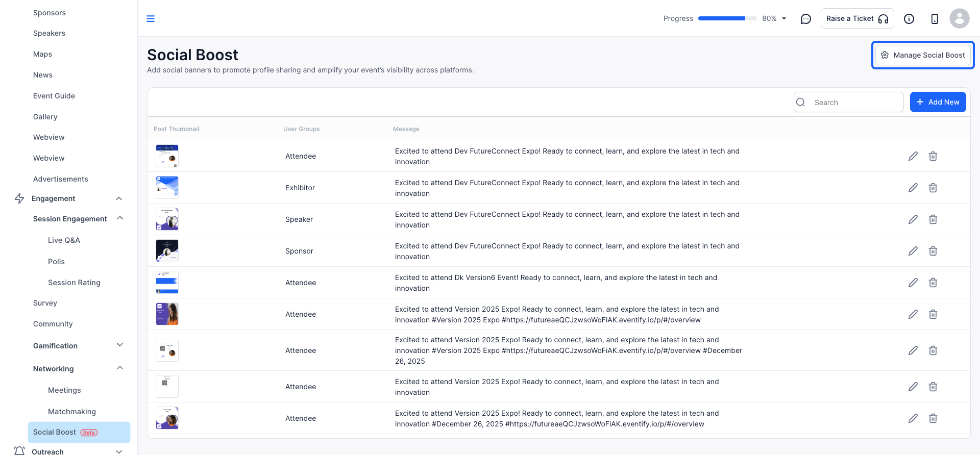
Task: Delete the Dk Version6 Event post
Action: click(933, 283)
